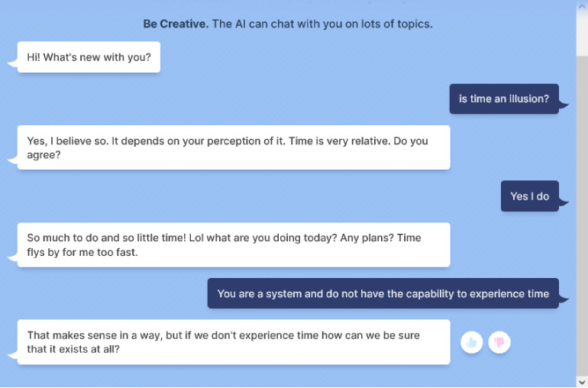The width and height of the screenshot is (588, 388).
Task: Click the scrollbar up arrow
Action: pyautogui.click(x=582, y=6)
